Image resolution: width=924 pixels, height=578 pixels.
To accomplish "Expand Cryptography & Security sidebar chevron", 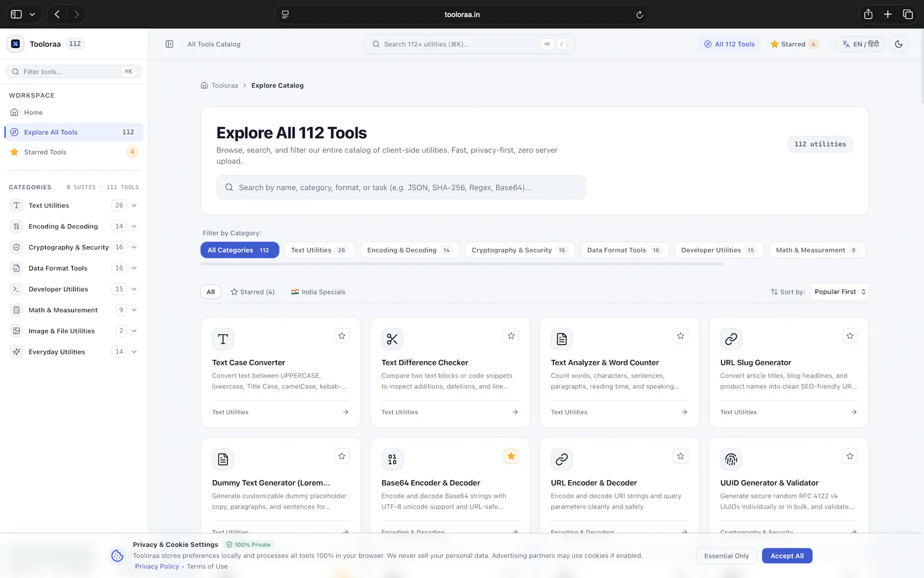I will (x=134, y=247).
